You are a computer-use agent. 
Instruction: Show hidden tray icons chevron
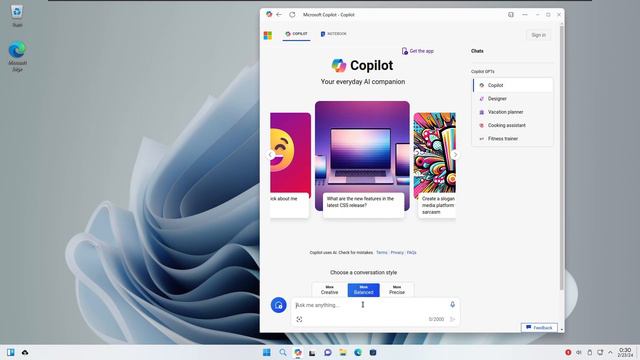click(610, 352)
